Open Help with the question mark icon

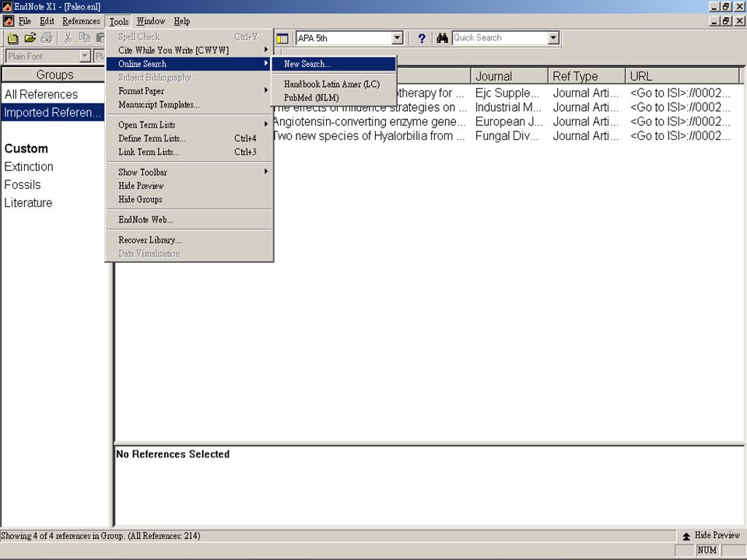tap(422, 38)
